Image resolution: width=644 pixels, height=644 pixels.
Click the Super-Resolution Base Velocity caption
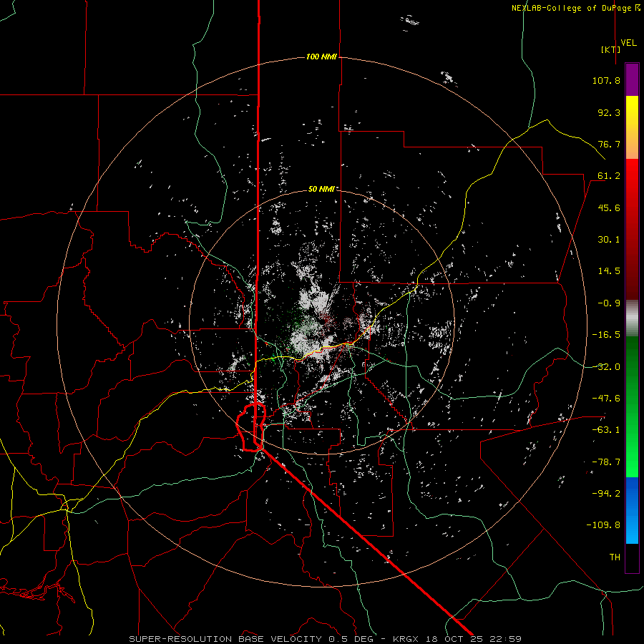pyautogui.click(x=325, y=639)
